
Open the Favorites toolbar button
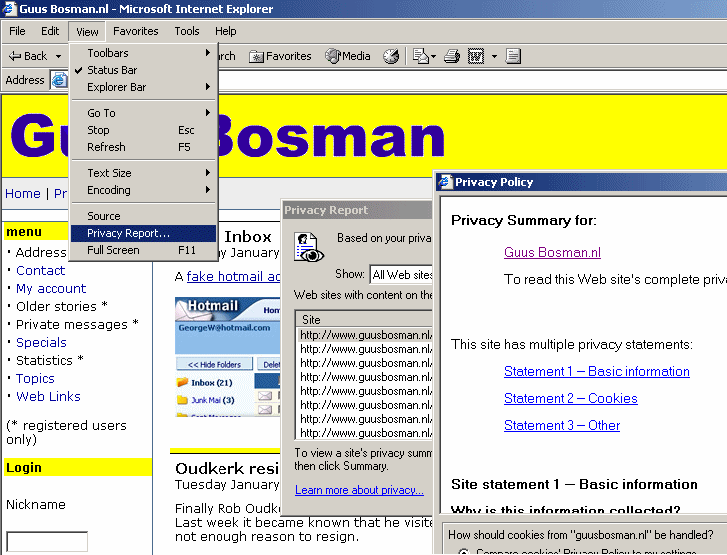(281, 56)
